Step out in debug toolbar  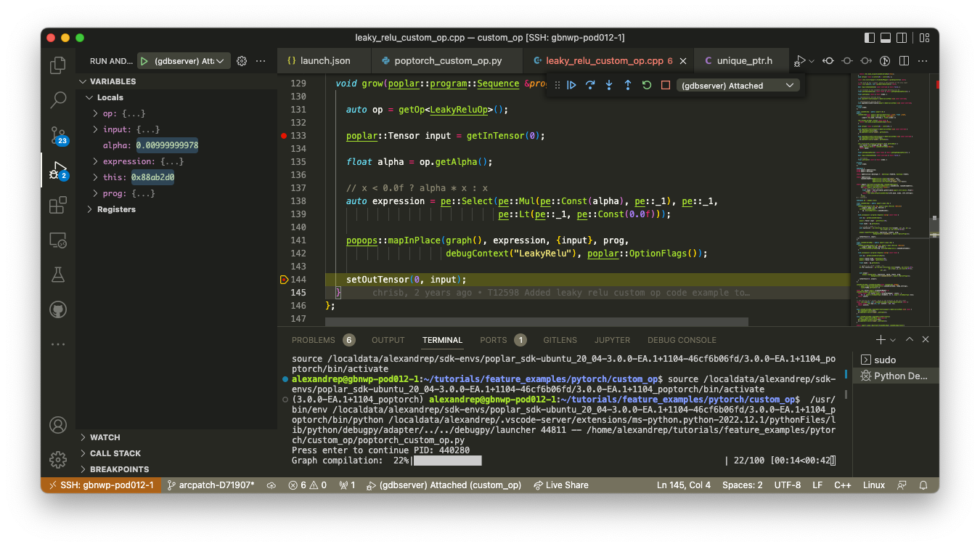click(x=628, y=85)
